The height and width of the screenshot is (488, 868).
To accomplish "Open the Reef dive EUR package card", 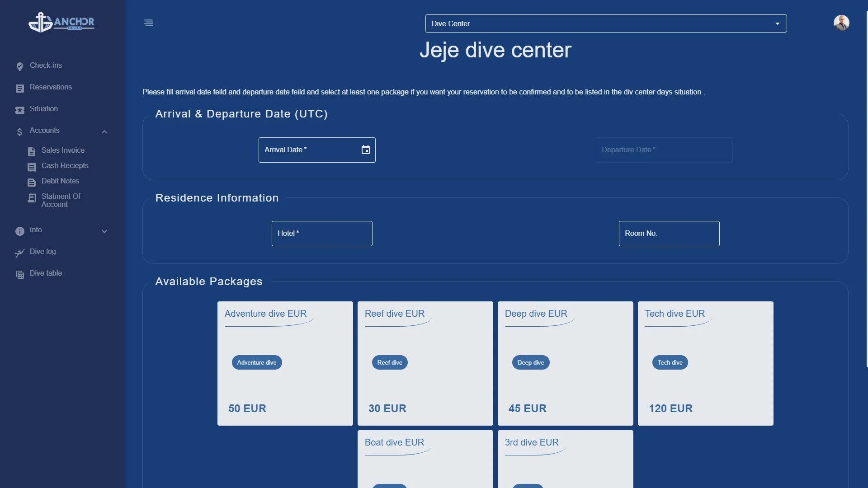I will pyautogui.click(x=425, y=363).
